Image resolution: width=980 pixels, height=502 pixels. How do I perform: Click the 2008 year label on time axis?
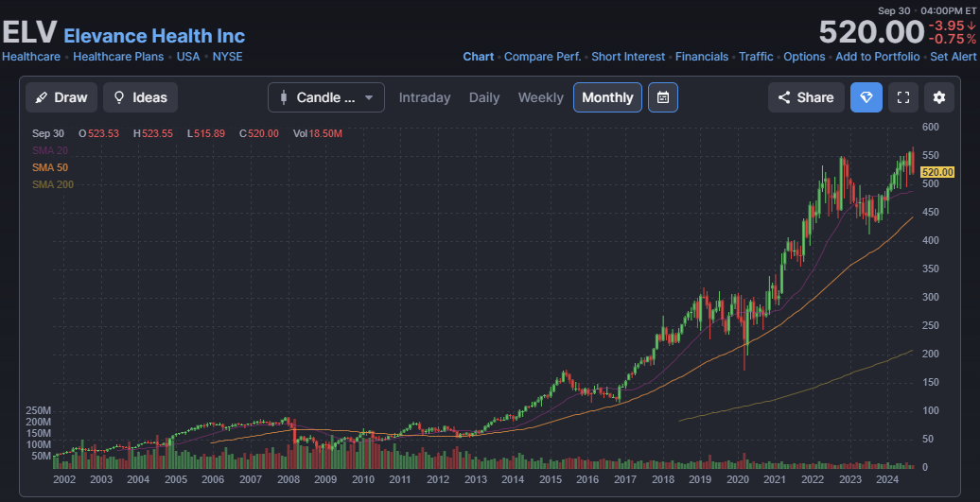[289, 479]
